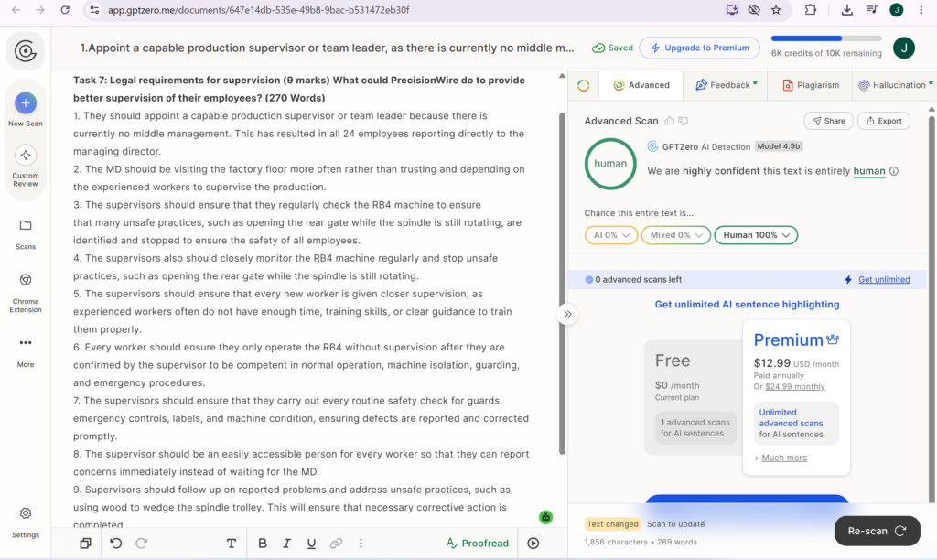Click the loading circle tab icon
Screen dimensions: 937x560
[x=584, y=85]
